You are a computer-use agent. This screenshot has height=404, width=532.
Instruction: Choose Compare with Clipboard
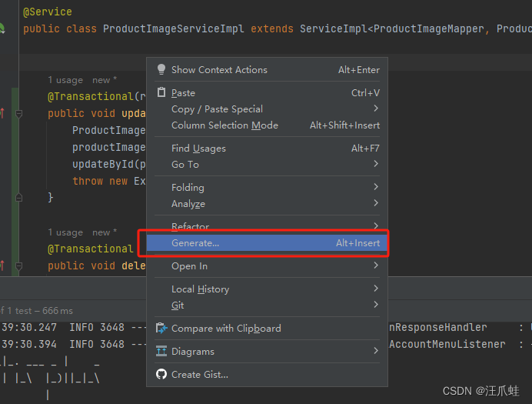point(267,329)
